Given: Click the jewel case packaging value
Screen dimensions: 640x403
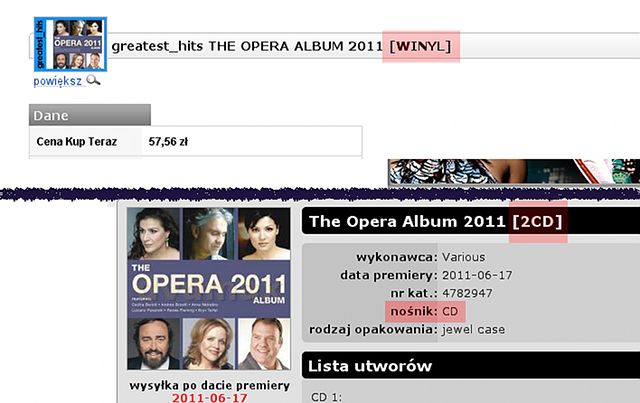Looking at the screenshot, I should 473,330.
